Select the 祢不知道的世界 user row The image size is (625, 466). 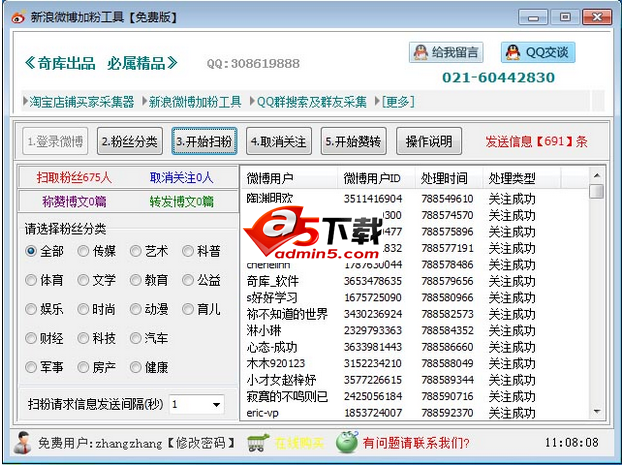415,314
